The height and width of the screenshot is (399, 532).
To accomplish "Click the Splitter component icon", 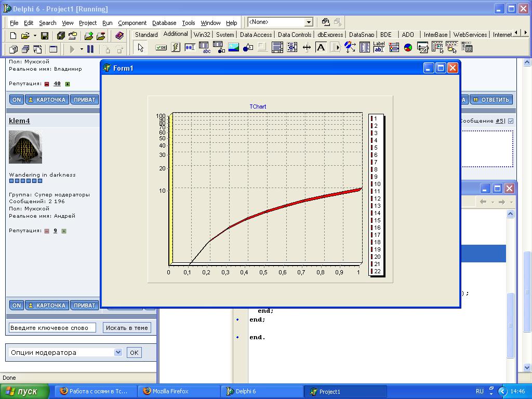I will pyautogui.click(x=307, y=48).
